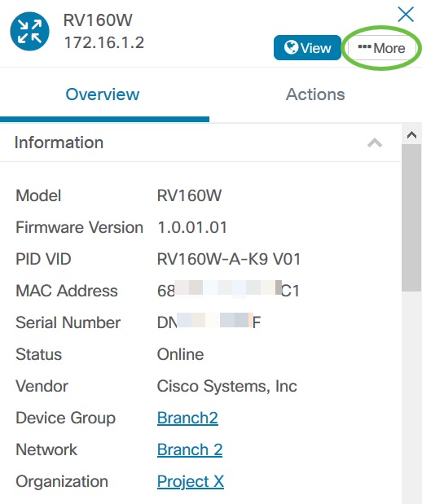Click the globe icon on View button
Image resolution: width=422 pixels, height=504 pixels.
tap(291, 47)
